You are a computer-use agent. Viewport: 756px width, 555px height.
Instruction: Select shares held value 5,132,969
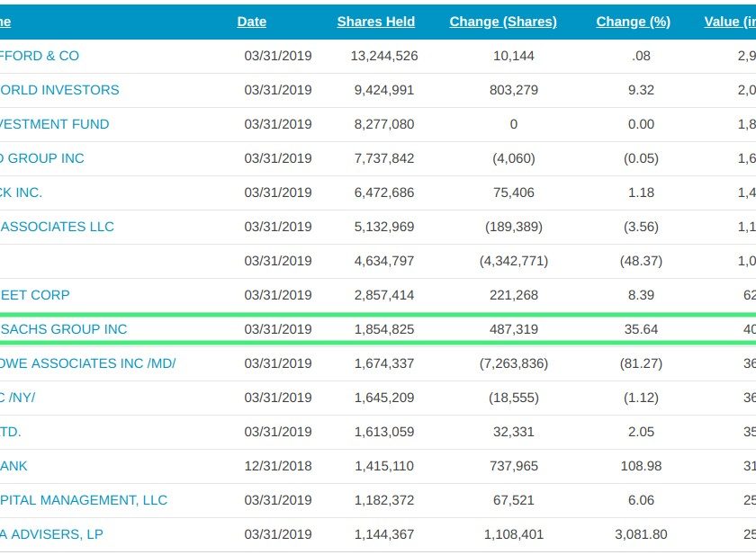[x=384, y=227]
